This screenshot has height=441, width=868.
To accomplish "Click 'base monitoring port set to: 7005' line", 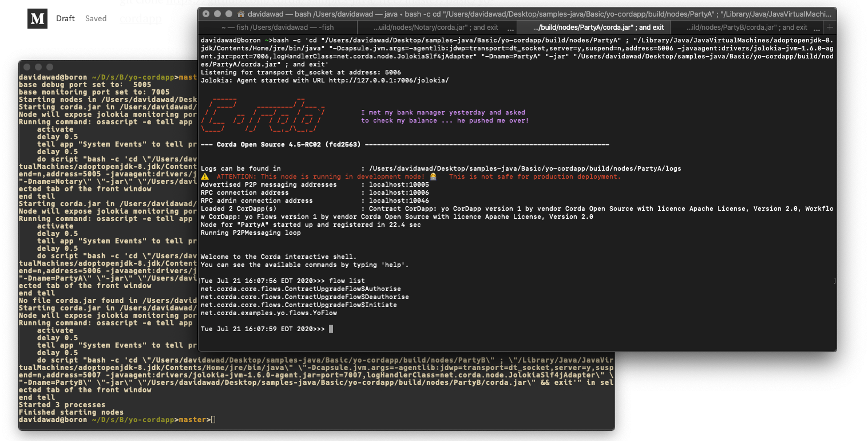I will [94, 92].
